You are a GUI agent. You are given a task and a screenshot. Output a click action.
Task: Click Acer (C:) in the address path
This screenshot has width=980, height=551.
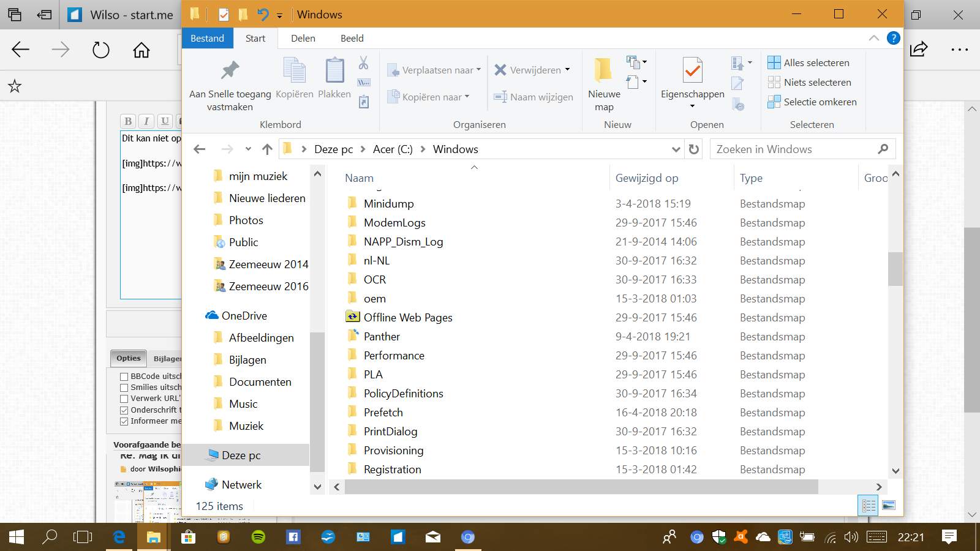click(393, 149)
